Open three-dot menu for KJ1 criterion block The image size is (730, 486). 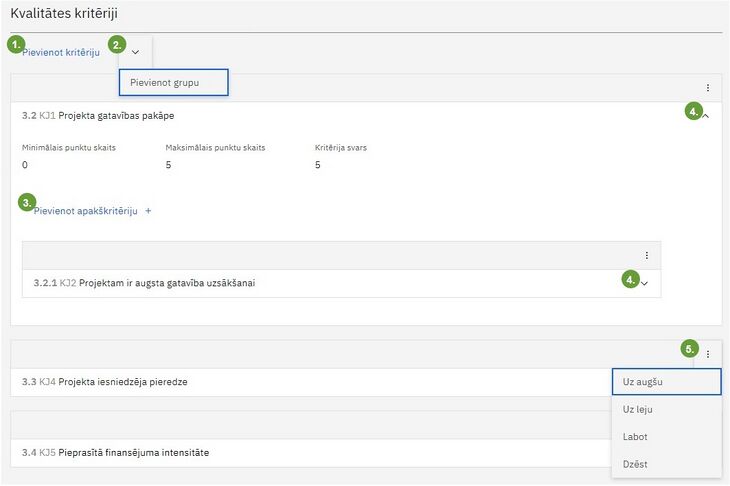[x=708, y=88]
